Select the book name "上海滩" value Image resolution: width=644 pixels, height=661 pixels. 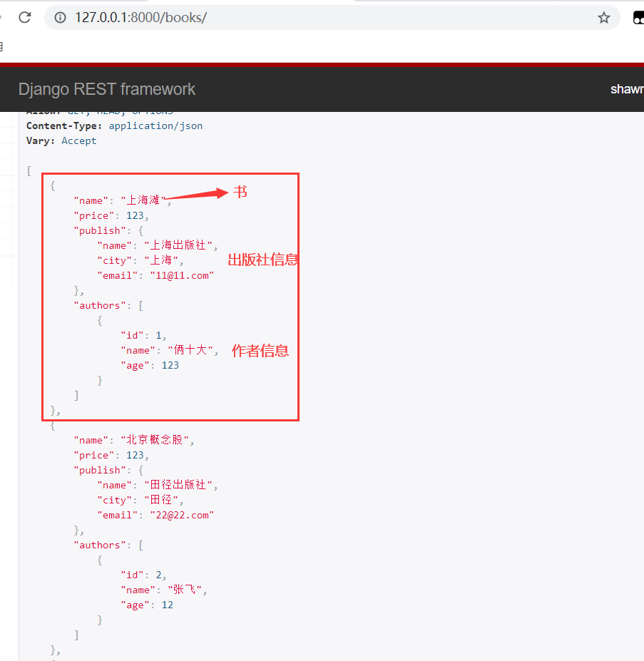[x=143, y=200]
